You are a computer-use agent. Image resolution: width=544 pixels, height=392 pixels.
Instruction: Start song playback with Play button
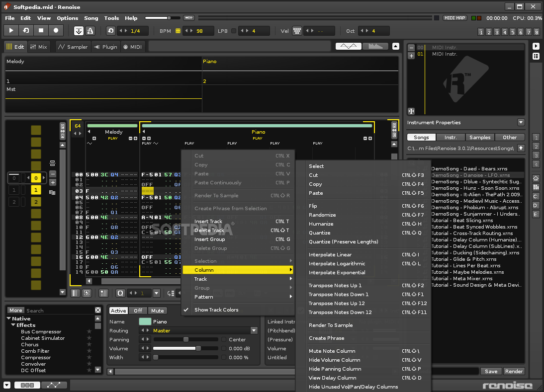(x=11, y=30)
